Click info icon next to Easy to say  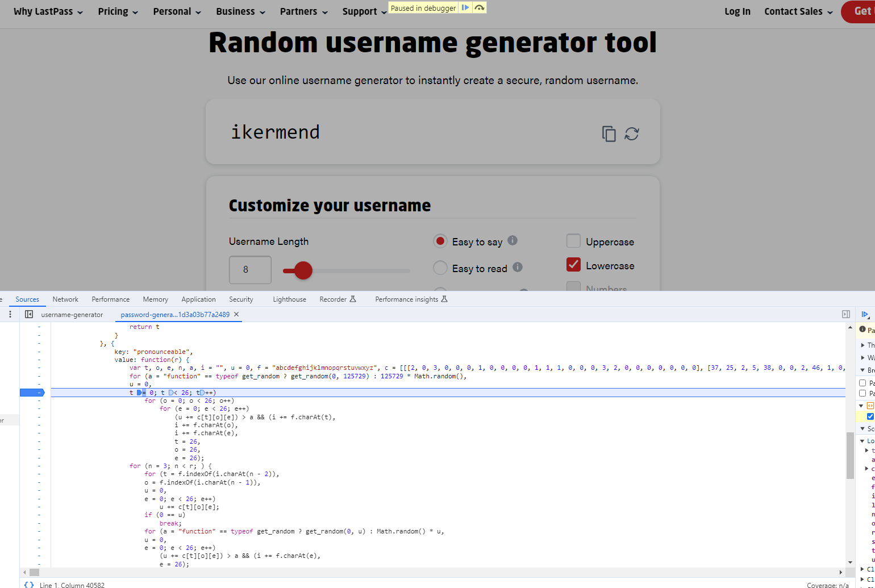click(512, 240)
